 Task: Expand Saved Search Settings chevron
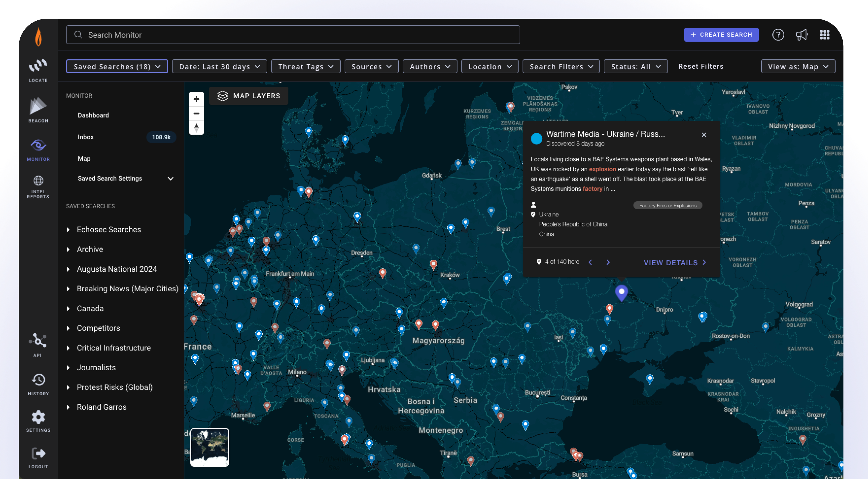click(x=170, y=178)
